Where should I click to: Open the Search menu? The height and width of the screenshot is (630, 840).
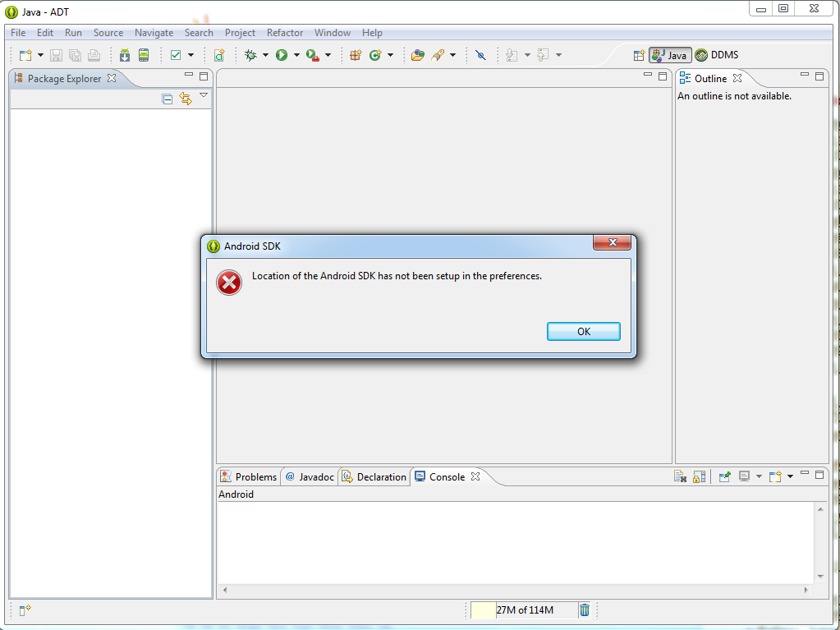[199, 33]
